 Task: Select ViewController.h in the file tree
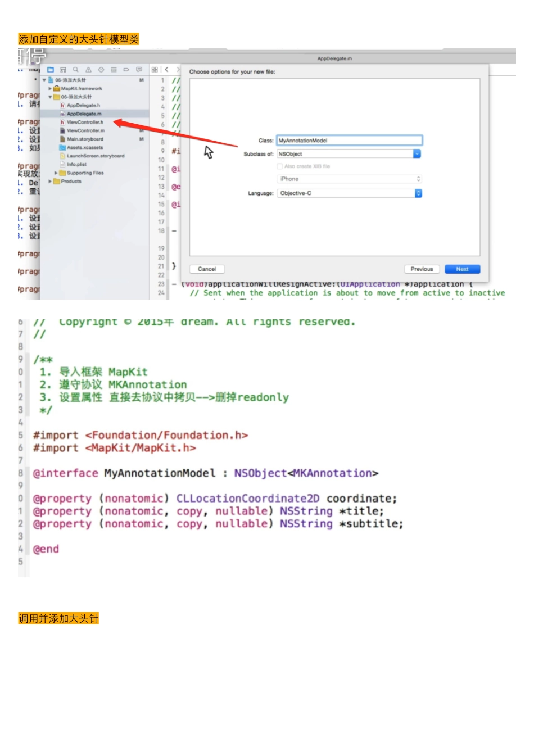[85, 122]
